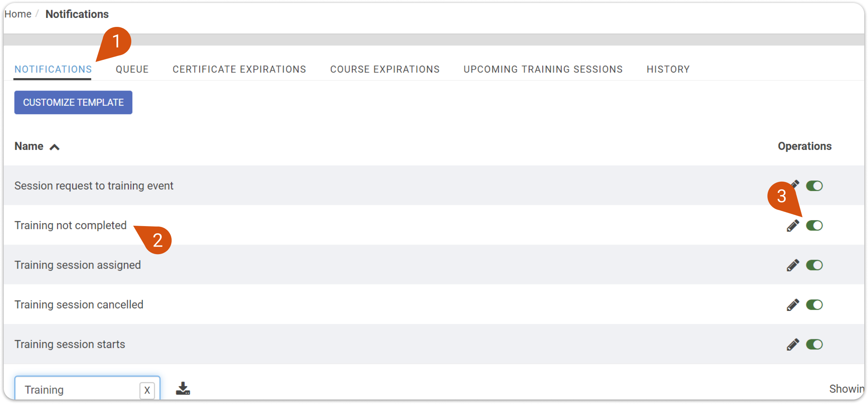868x404 pixels.
Task: Open editor for Training session starts
Action: coord(792,345)
